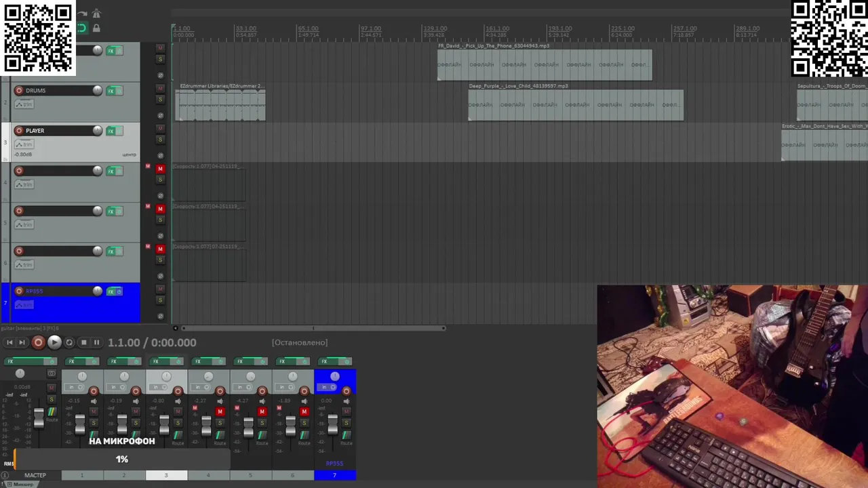Go to project end in transport
Image resolution: width=868 pixels, height=488 pixels.
click(22, 342)
